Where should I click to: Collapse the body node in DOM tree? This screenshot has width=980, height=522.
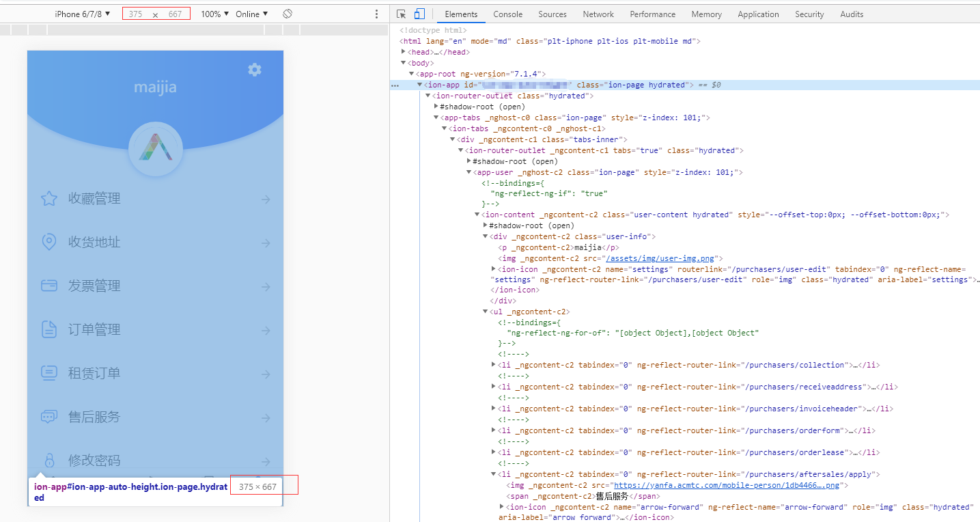(404, 63)
